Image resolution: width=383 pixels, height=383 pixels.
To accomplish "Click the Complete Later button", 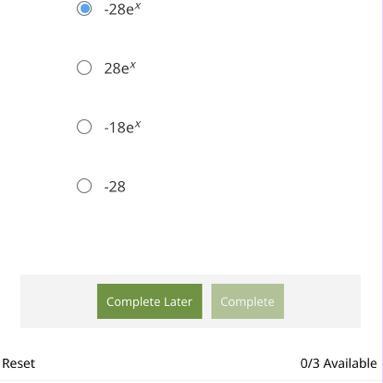I will point(149,301).
